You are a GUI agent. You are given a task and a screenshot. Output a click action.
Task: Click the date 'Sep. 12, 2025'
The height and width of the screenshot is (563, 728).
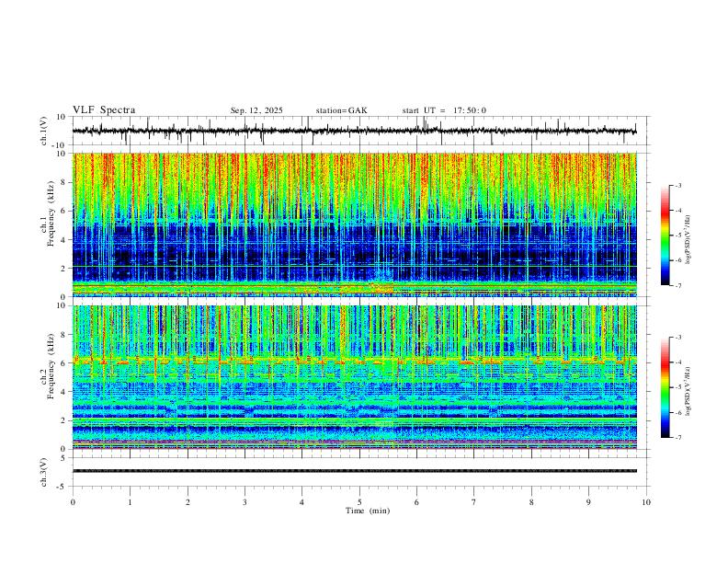click(256, 110)
